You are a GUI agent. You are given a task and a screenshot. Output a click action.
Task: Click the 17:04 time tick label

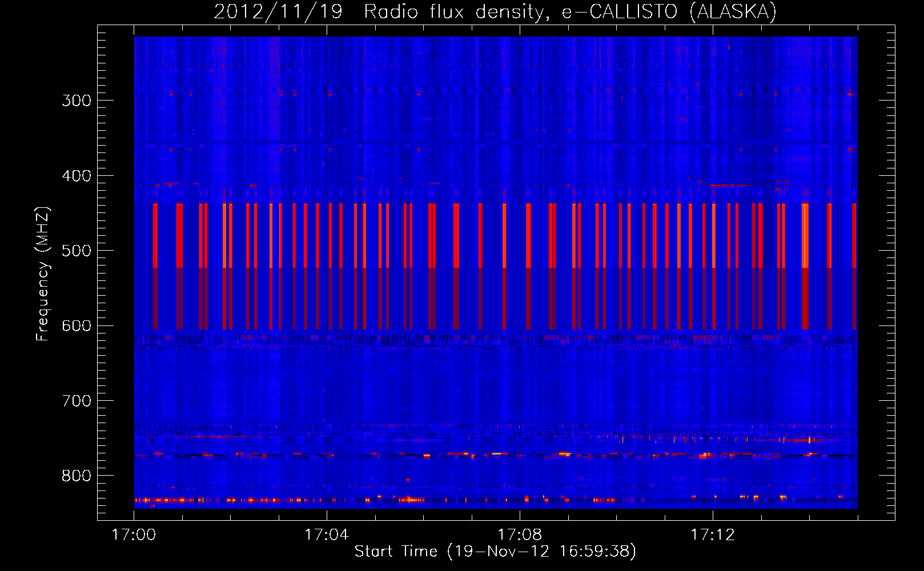(x=327, y=534)
